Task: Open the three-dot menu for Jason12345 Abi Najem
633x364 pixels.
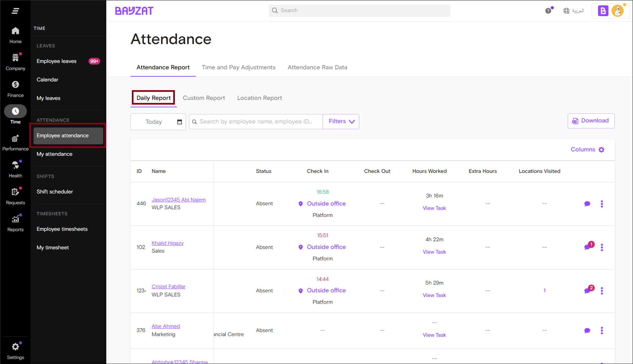Action: (602, 204)
